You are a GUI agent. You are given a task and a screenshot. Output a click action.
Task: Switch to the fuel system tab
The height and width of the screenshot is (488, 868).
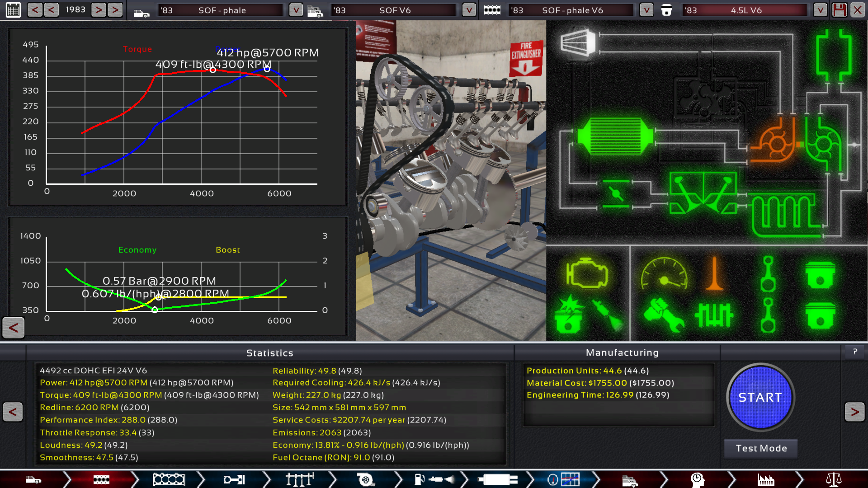(433, 479)
